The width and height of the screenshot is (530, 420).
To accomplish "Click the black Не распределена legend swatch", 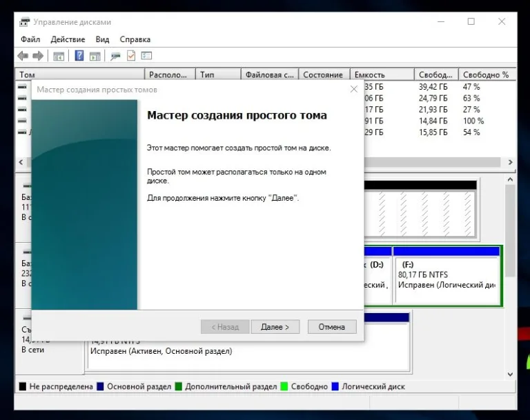I will point(22,386).
